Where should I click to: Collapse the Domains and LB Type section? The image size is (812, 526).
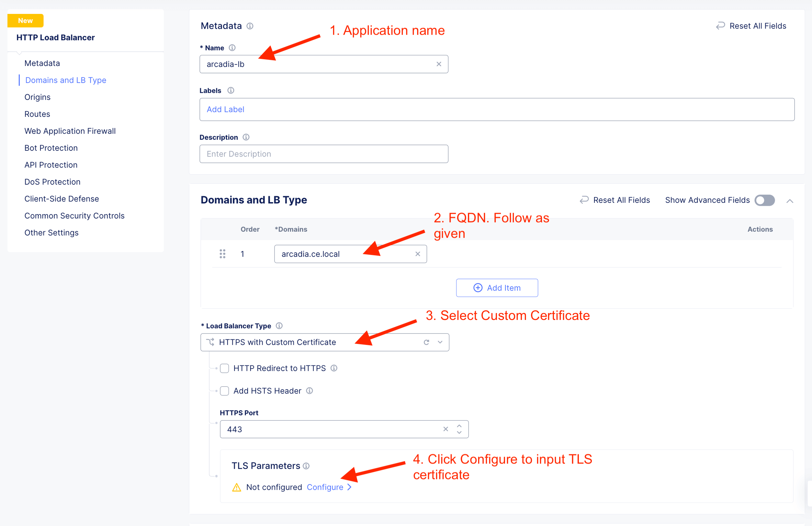coord(789,201)
